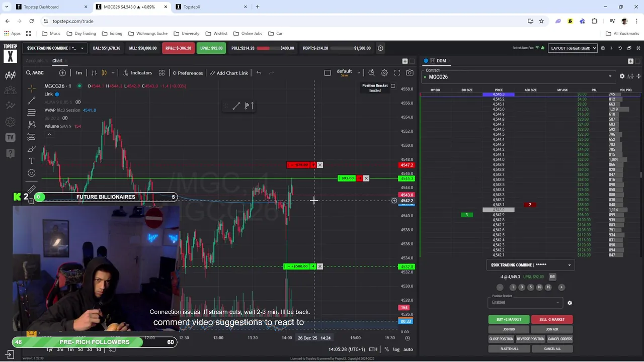Toggle auto scale mode
The width and height of the screenshot is (644, 362).
click(408, 349)
